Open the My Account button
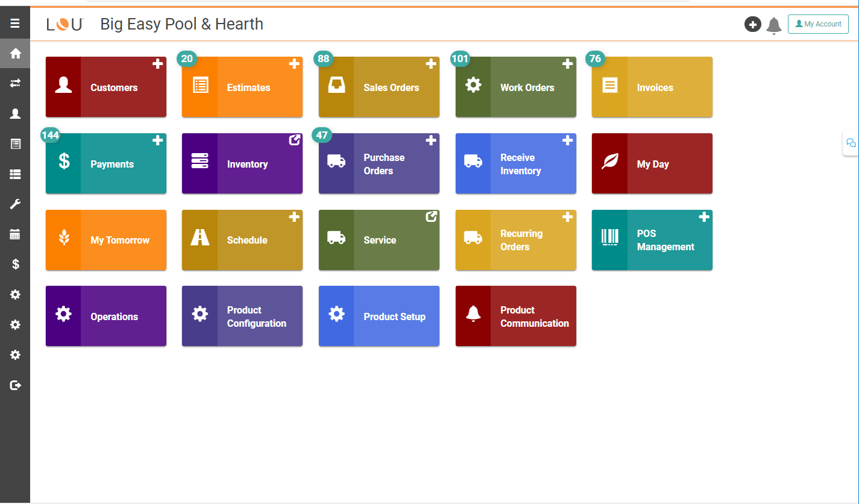 818,24
